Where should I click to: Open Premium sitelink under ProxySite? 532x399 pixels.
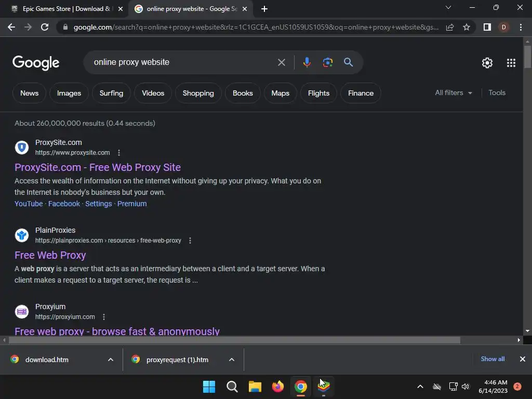click(132, 204)
